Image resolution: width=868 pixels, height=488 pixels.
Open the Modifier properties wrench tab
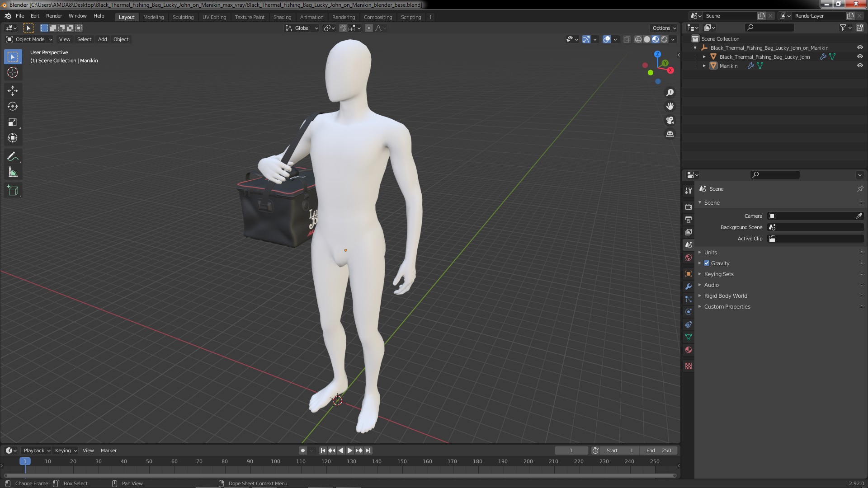[x=689, y=286]
